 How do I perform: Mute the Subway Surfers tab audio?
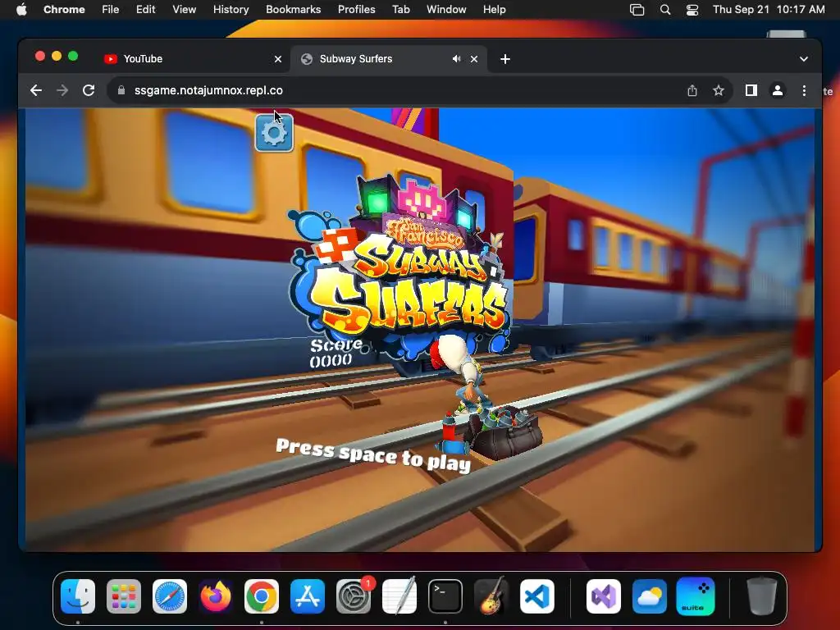click(x=456, y=59)
